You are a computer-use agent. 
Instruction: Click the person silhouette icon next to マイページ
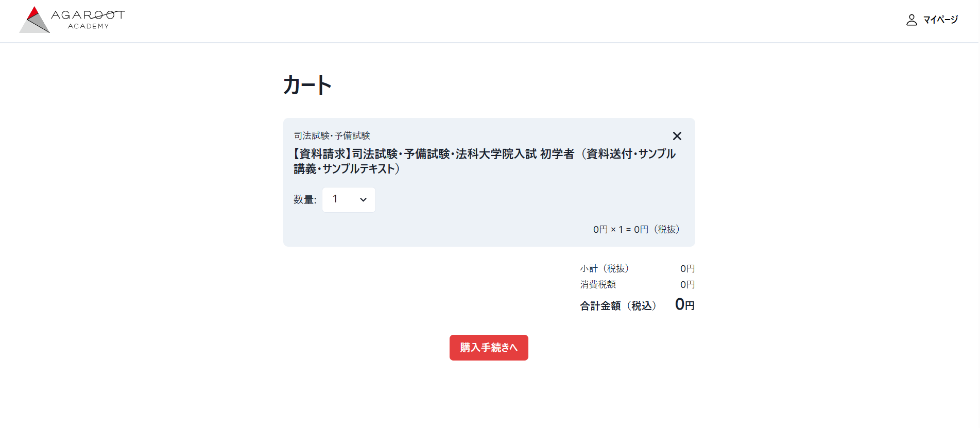pos(911,20)
